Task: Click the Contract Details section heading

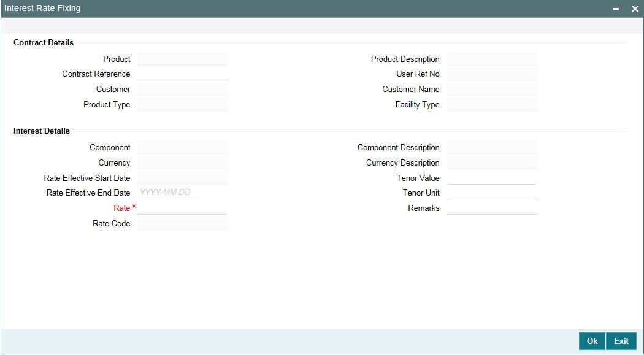Action: coord(44,43)
